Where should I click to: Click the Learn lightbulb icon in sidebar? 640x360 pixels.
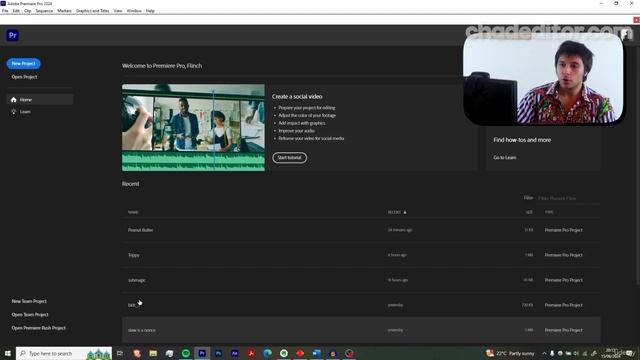(x=13, y=111)
